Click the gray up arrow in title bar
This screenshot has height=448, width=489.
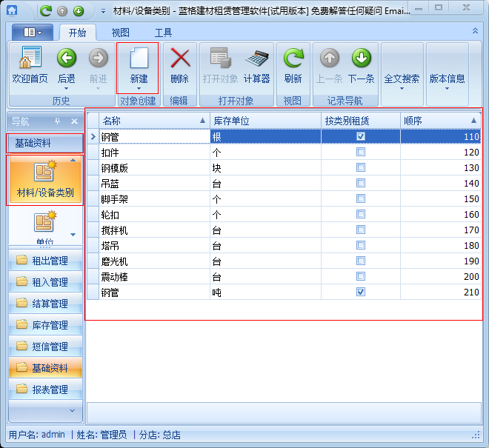tap(62, 11)
